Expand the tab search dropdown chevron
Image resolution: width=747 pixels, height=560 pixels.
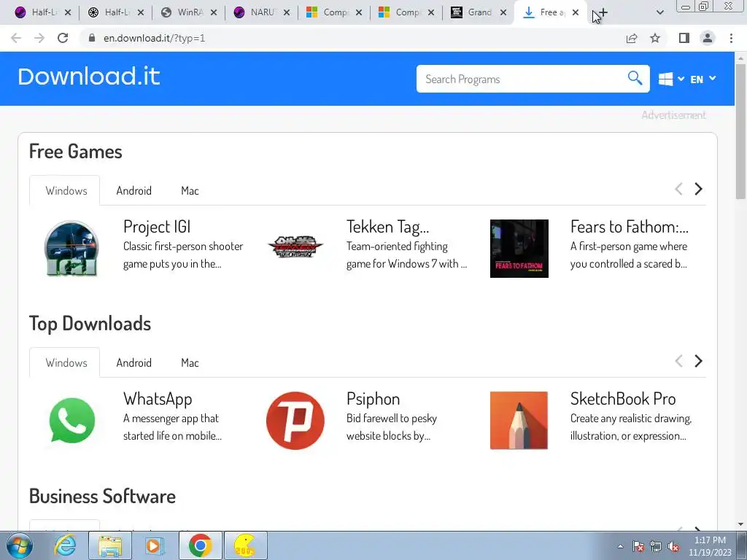659,12
